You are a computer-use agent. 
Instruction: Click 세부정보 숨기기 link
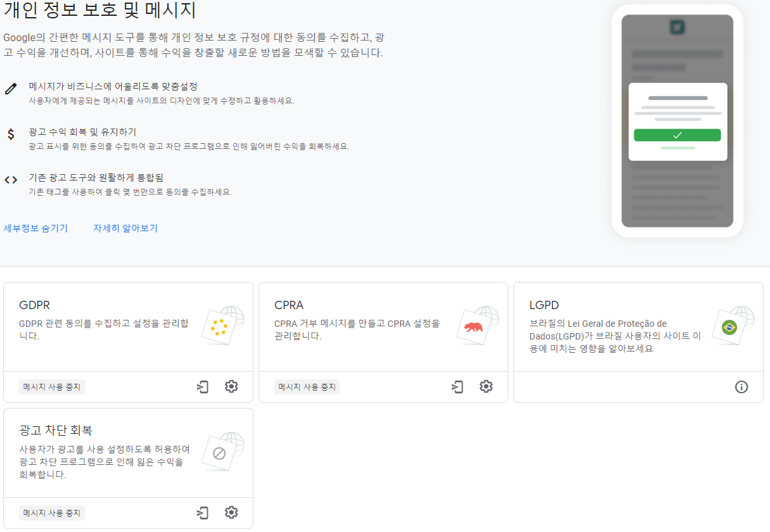pos(35,228)
